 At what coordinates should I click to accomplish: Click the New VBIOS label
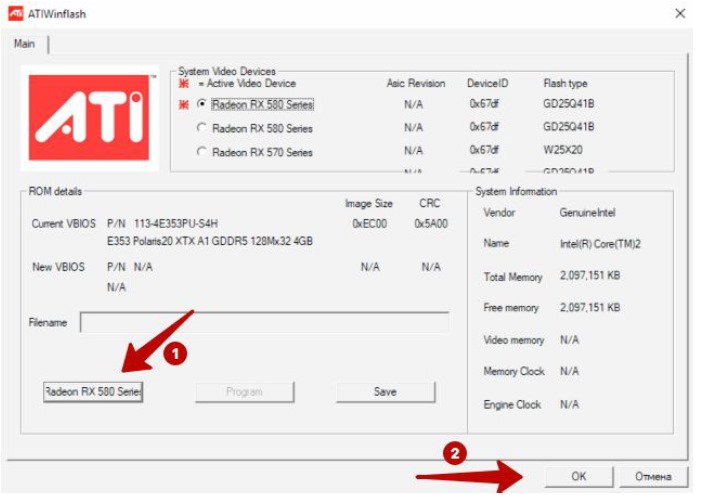(x=59, y=267)
